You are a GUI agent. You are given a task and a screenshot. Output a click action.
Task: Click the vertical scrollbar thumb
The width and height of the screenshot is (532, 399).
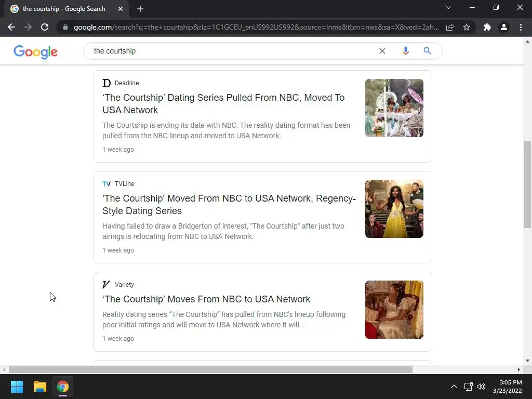pyautogui.click(x=528, y=185)
